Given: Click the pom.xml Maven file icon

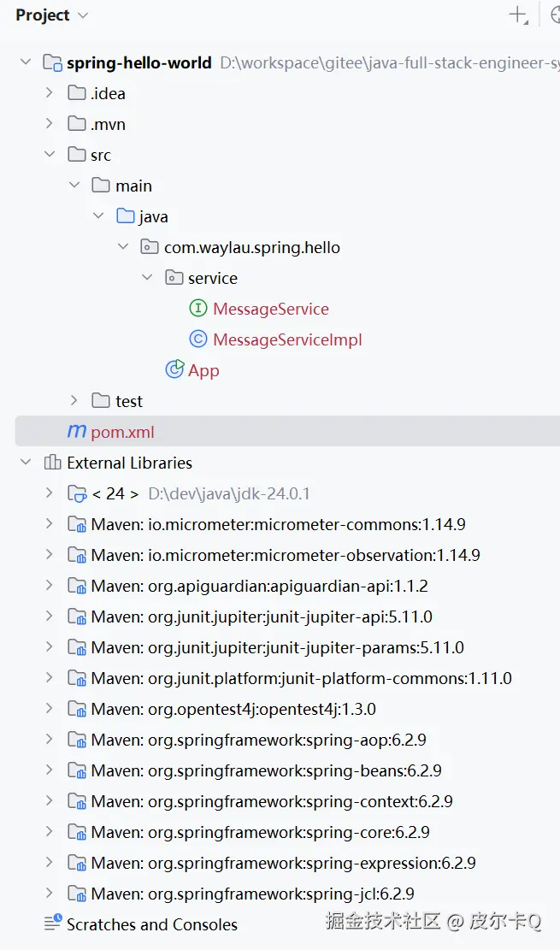Looking at the screenshot, I should pos(77,432).
